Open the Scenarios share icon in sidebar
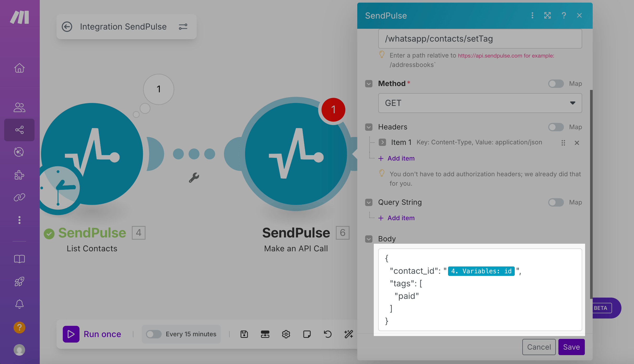The height and width of the screenshot is (364, 634). click(x=19, y=130)
